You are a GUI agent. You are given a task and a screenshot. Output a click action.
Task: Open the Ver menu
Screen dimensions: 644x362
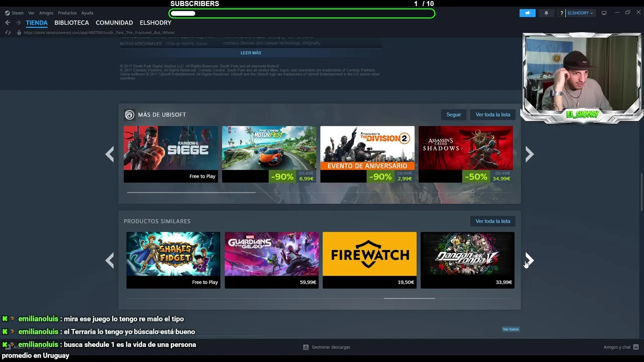[x=31, y=13]
